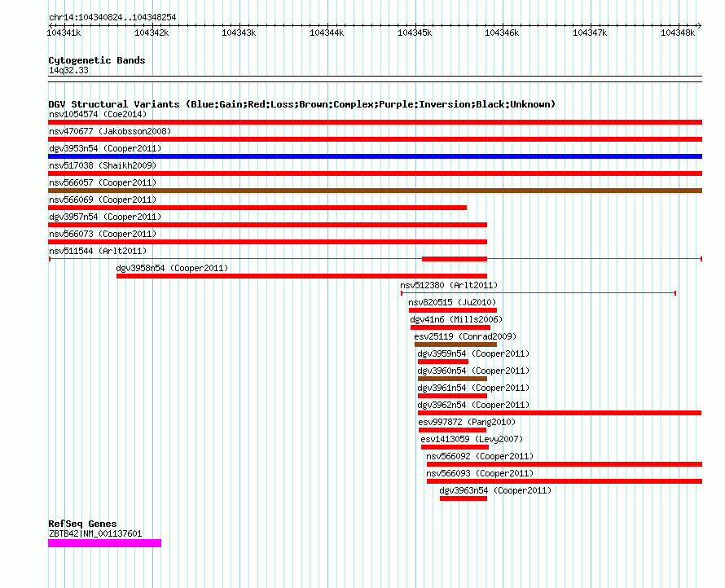
Task: Click the dgv3959n54 (Cooper2011) label
Action: (473, 353)
